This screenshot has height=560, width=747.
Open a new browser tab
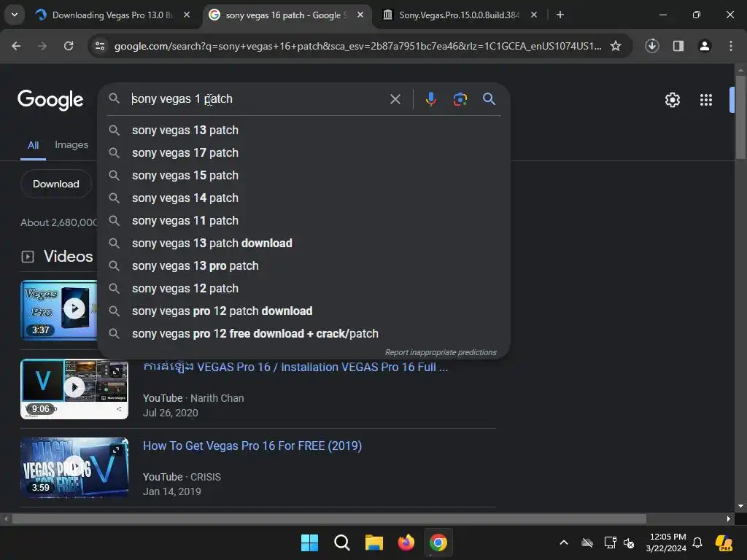click(x=560, y=15)
